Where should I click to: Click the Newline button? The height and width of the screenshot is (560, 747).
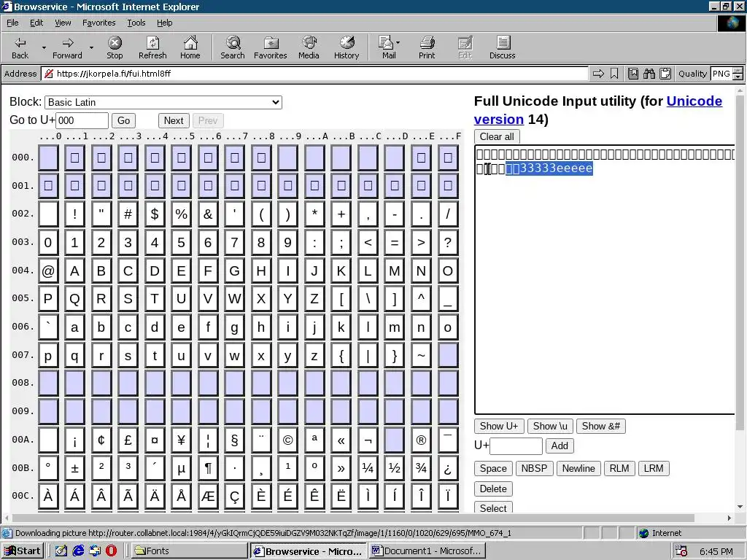pyautogui.click(x=578, y=469)
